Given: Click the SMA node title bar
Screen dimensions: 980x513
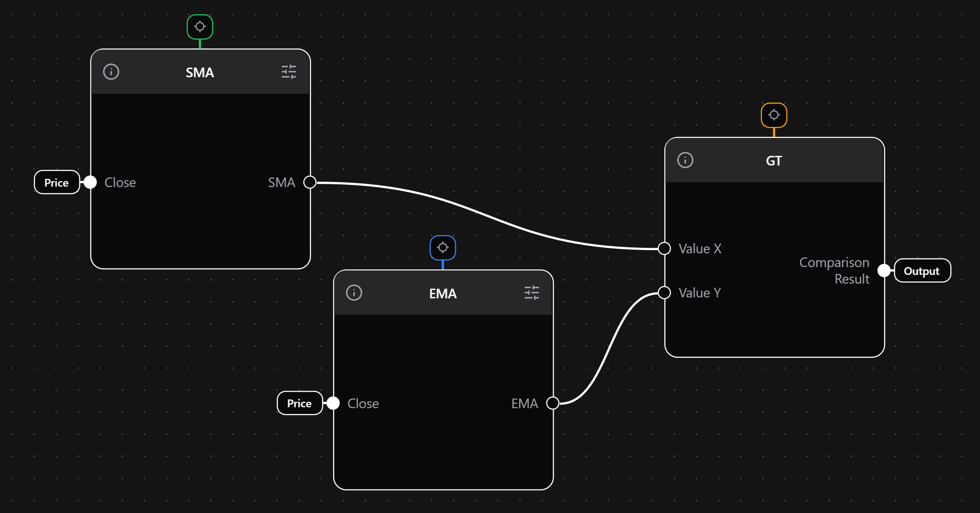Looking at the screenshot, I should click(199, 72).
